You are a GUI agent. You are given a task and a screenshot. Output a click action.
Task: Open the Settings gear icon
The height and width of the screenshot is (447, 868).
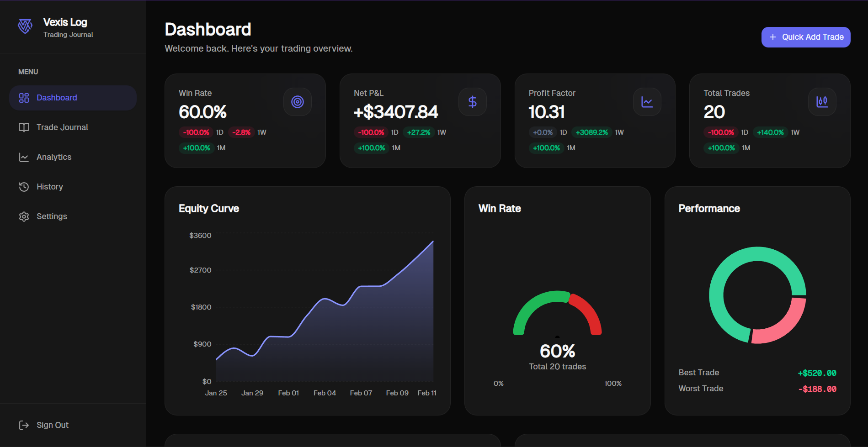24,216
